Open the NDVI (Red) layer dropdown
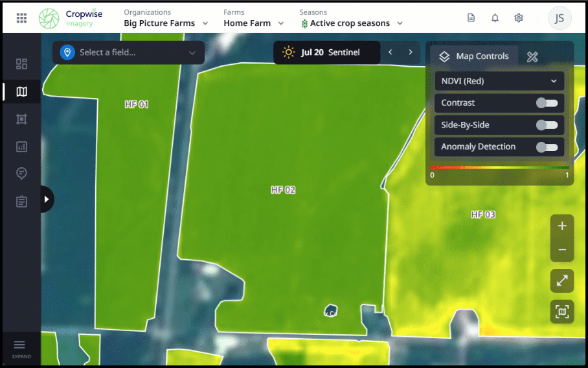Screen dimensions: 588x368 (x=499, y=81)
